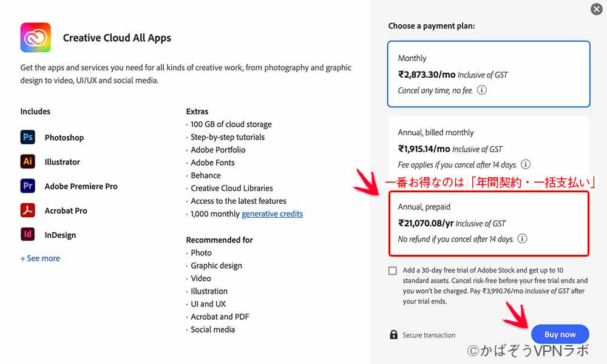This screenshot has width=607, height=364.
Task: Click the Photoshop app name
Action: (x=64, y=138)
